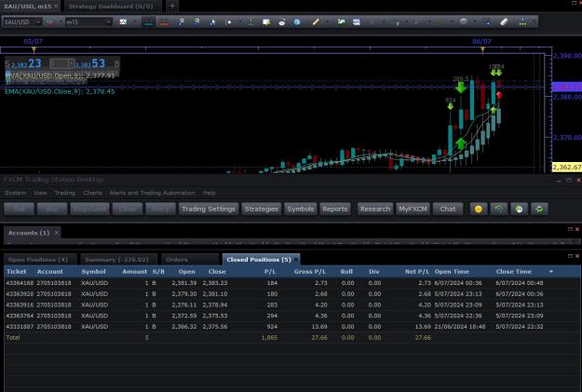Select the vertical line drawing tool
This screenshot has width=582, height=392.
point(250,22)
